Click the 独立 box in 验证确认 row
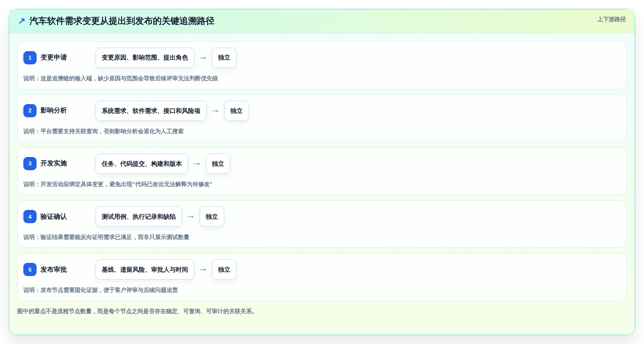The width and height of the screenshot is (644, 344). (x=212, y=217)
